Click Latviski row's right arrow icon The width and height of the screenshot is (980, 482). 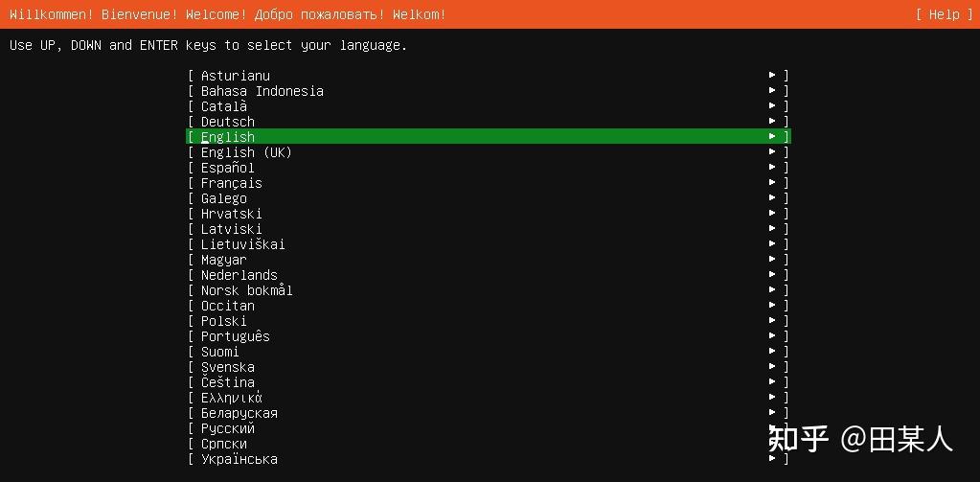point(772,229)
